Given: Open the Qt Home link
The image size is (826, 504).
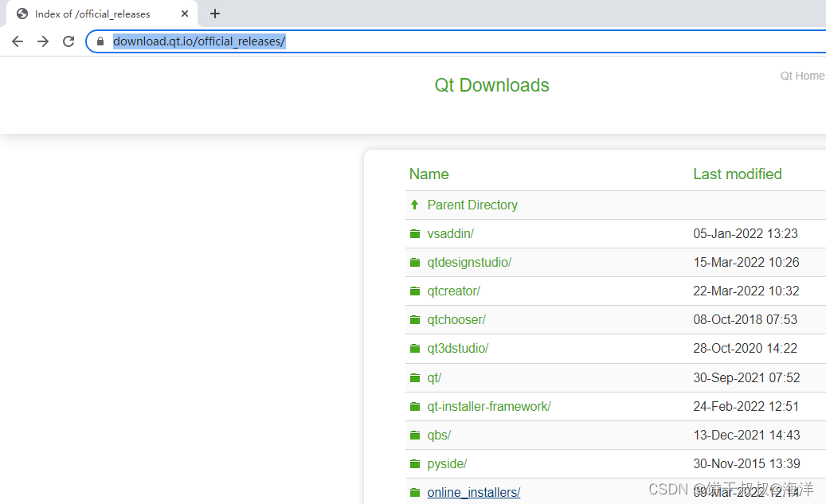Looking at the screenshot, I should coord(802,76).
